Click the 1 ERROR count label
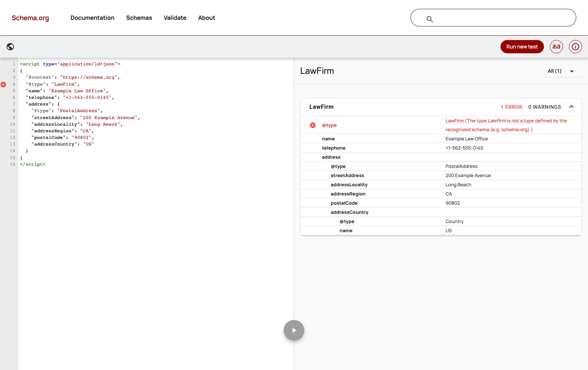The width and height of the screenshot is (588, 370). (512, 107)
